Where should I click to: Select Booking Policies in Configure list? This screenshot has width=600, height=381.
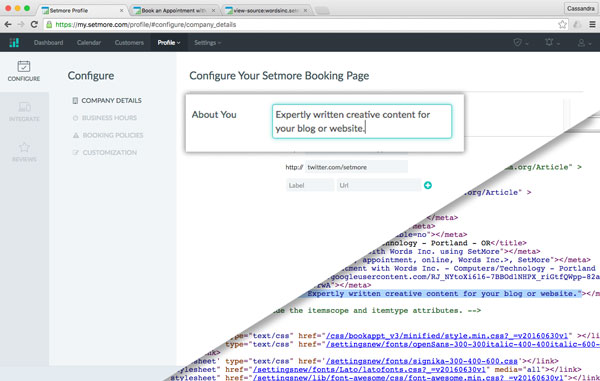[113, 135]
